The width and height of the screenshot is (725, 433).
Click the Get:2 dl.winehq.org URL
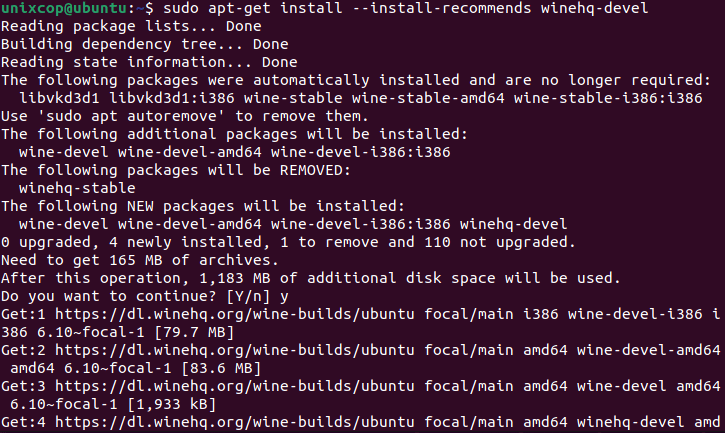click(x=235, y=350)
